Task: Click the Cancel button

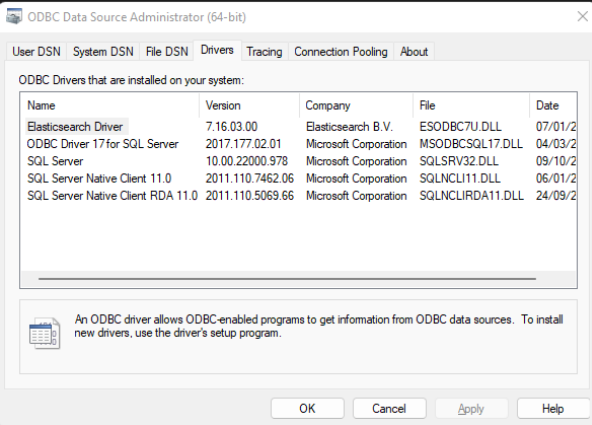Action: pos(389,408)
